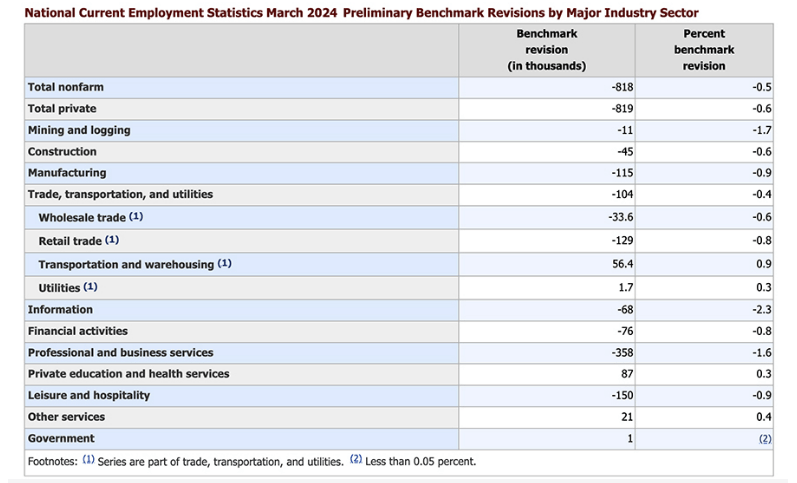Open the footnote (1) link beside Utilities
Viewport: 797px width, 483px height.
(91, 287)
